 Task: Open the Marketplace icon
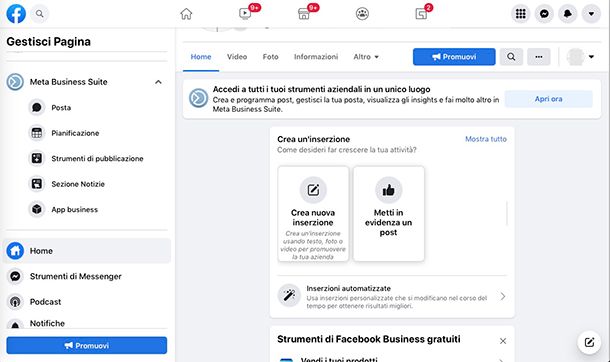(x=303, y=14)
